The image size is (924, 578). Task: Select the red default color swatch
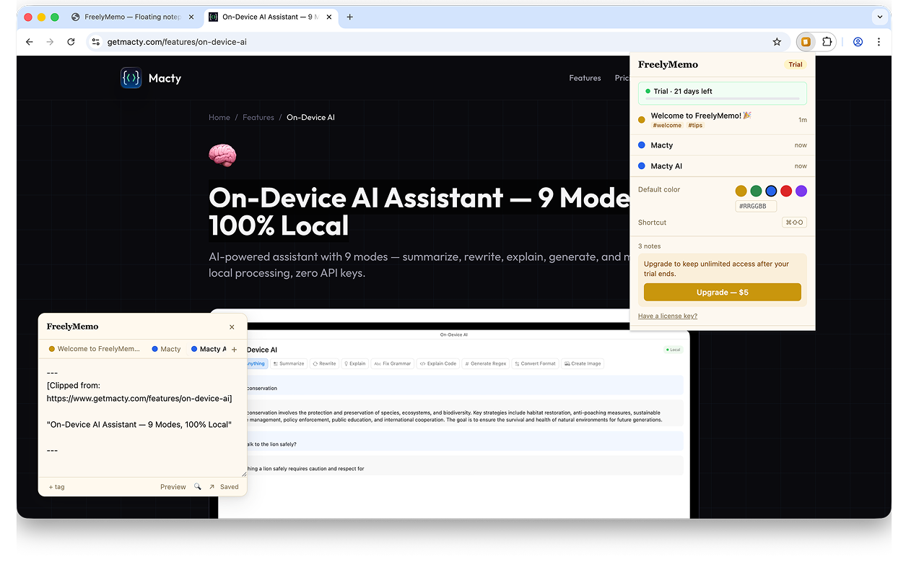coord(786,191)
